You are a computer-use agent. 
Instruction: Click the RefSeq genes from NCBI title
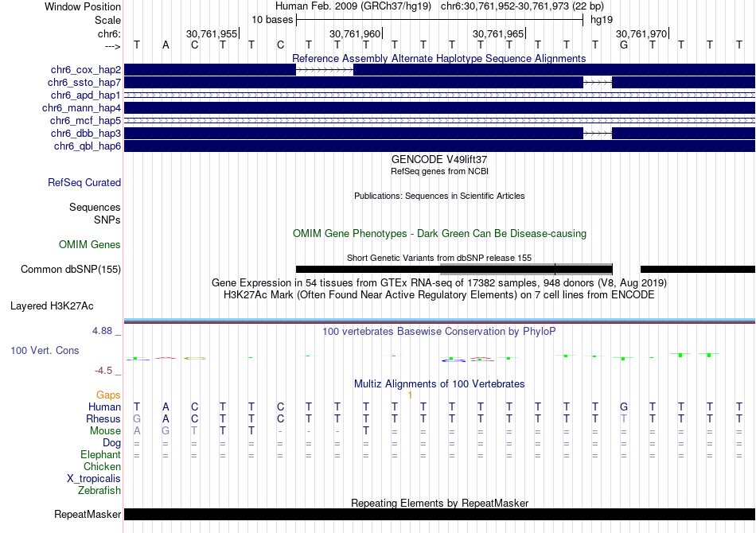pyautogui.click(x=439, y=171)
